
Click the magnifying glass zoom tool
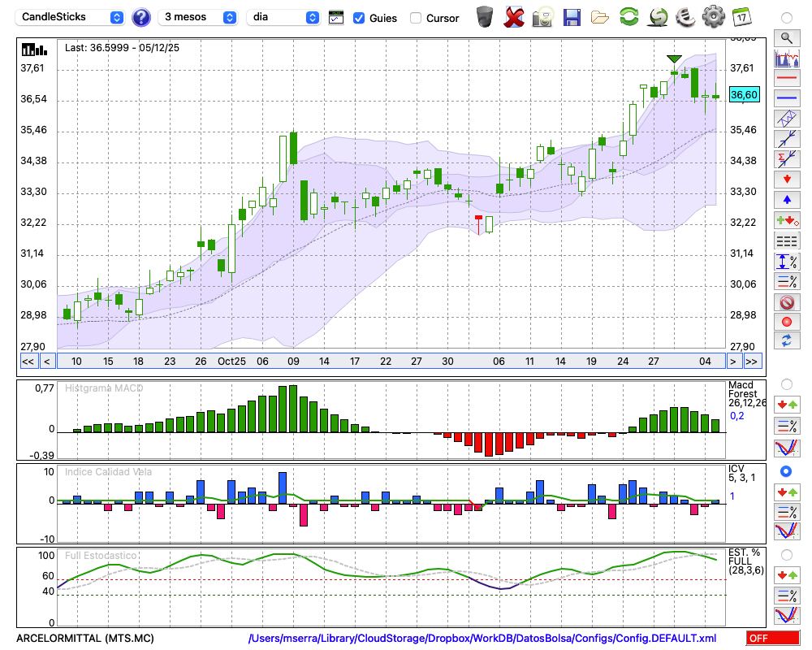coord(786,37)
